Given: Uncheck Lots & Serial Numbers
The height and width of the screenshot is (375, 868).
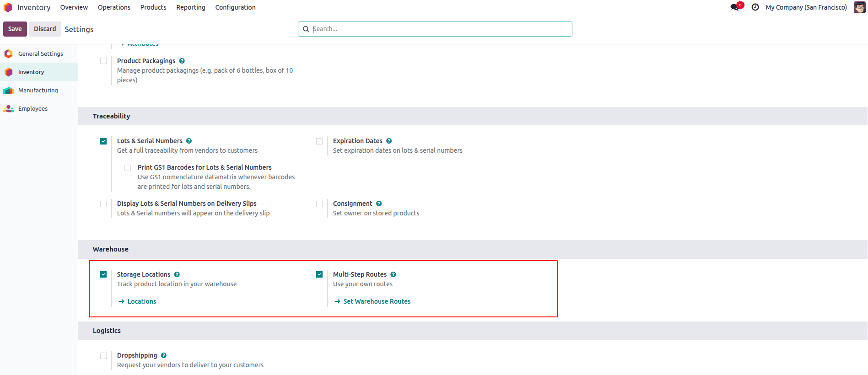Looking at the screenshot, I should click(x=103, y=141).
